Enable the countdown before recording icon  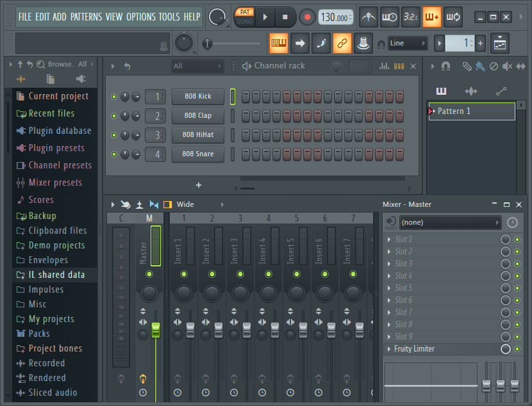coord(410,17)
